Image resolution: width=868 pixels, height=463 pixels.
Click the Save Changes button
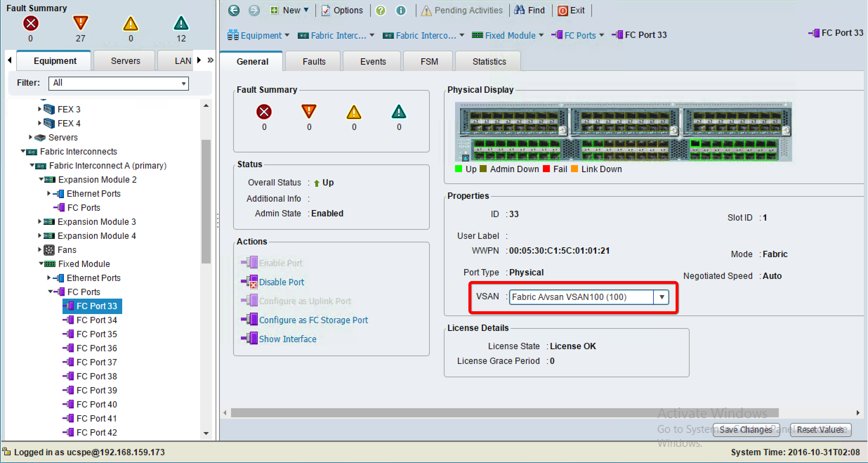point(746,430)
